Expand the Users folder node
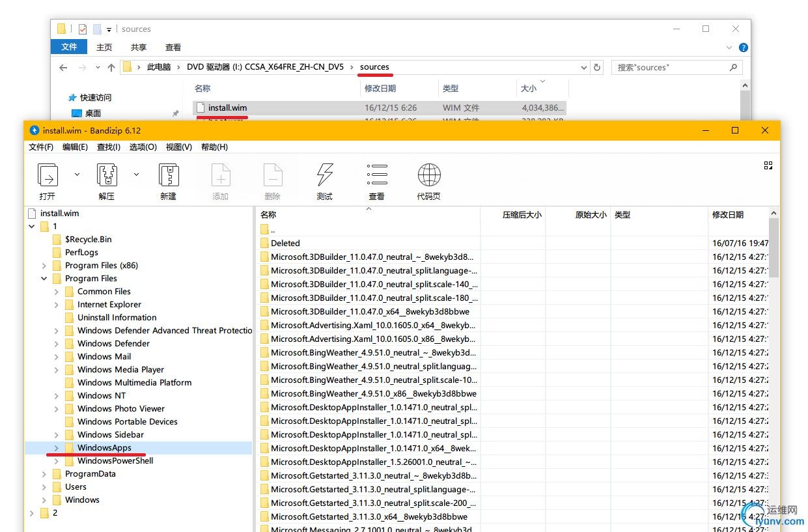Screen dimensions: 808x532 click(x=44, y=486)
